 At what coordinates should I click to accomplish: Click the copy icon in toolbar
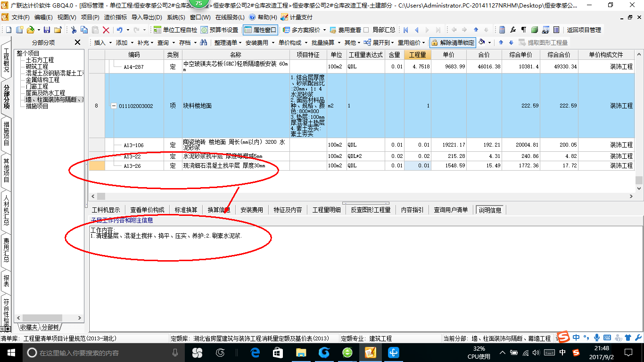[85, 30]
